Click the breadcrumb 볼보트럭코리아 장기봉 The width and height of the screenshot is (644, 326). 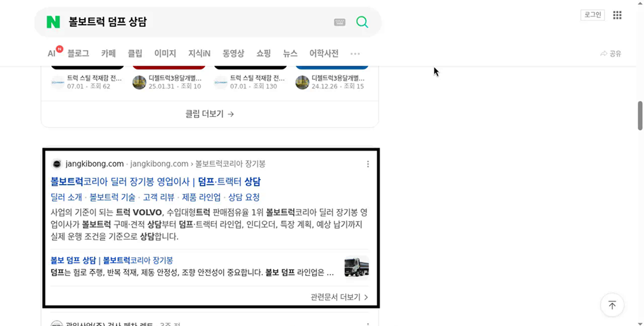pyautogui.click(x=230, y=164)
